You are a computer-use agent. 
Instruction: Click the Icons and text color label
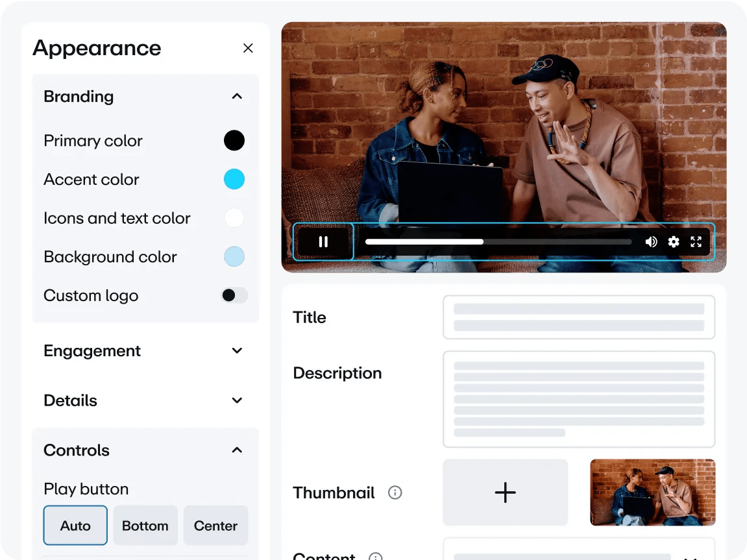[x=117, y=218]
